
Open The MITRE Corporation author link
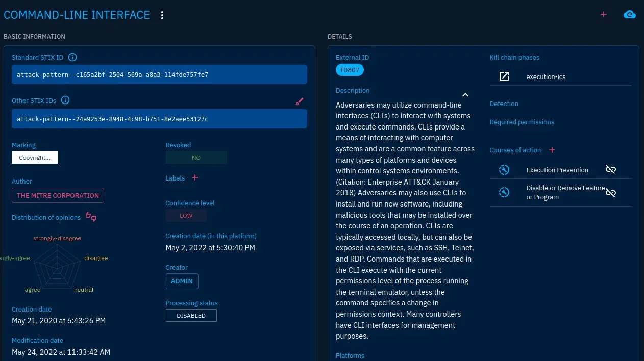point(58,195)
